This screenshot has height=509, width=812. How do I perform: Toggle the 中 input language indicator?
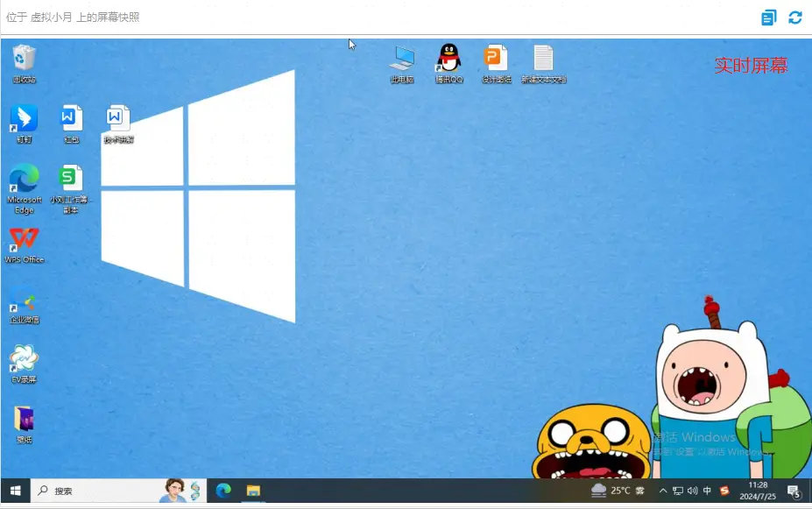[x=707, y=490]
